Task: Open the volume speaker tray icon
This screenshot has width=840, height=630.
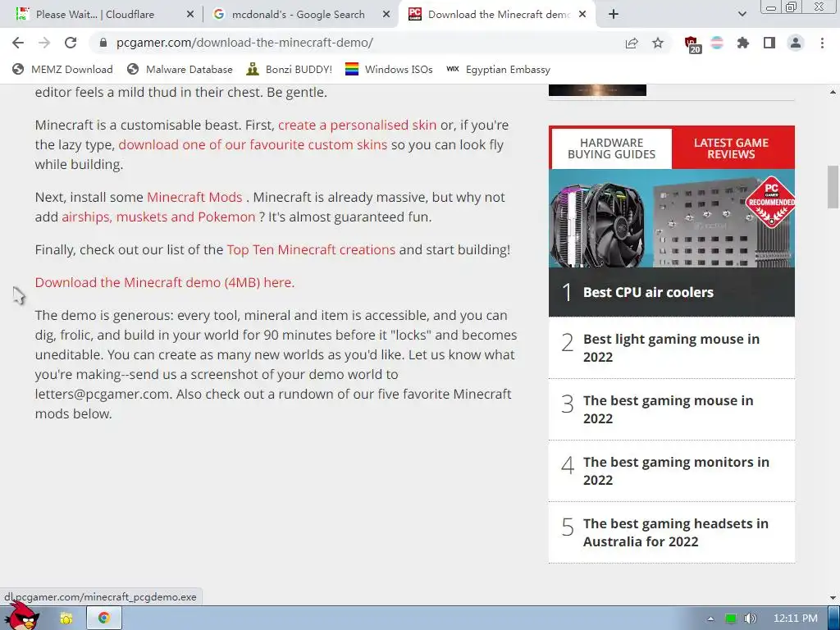Action: tap(751, 619)
